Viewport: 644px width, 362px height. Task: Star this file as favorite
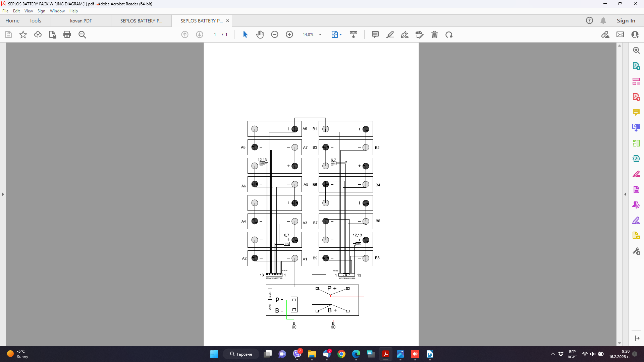click(23, 35)
